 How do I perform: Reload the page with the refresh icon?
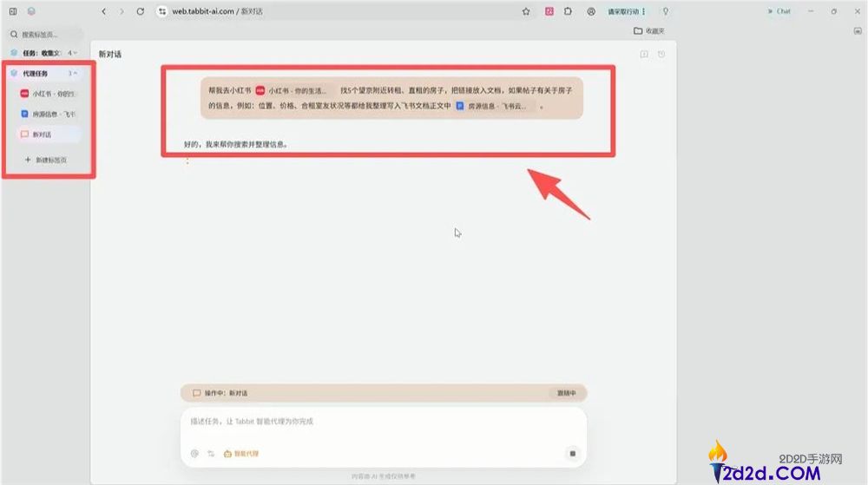pos(141,11)
